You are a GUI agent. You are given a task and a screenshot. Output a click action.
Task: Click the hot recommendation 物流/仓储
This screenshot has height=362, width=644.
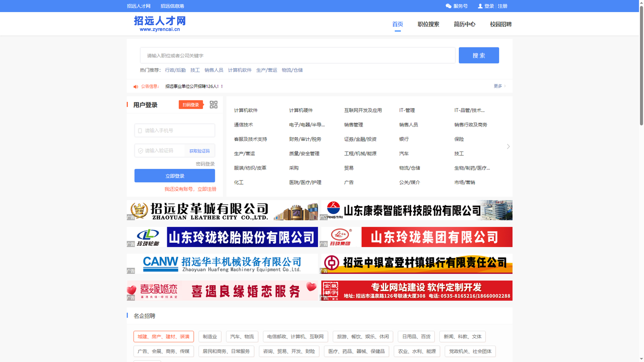[x=292, y=70]
